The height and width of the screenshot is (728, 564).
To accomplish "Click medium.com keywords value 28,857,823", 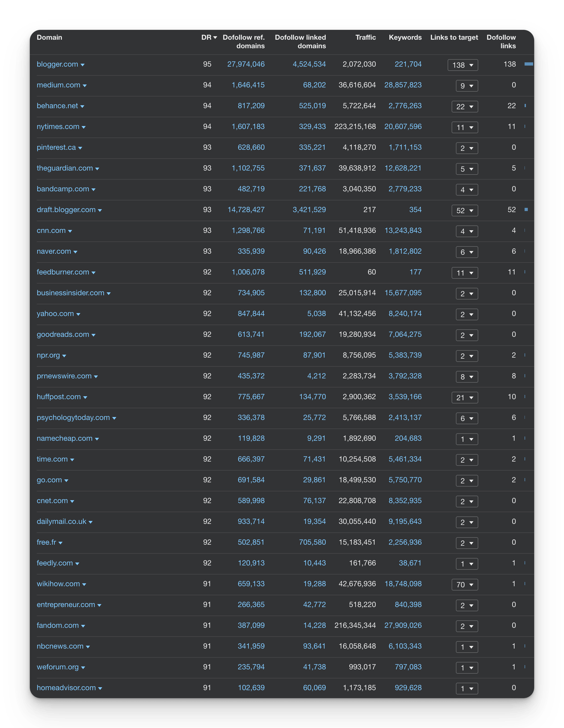I will 403,85.
